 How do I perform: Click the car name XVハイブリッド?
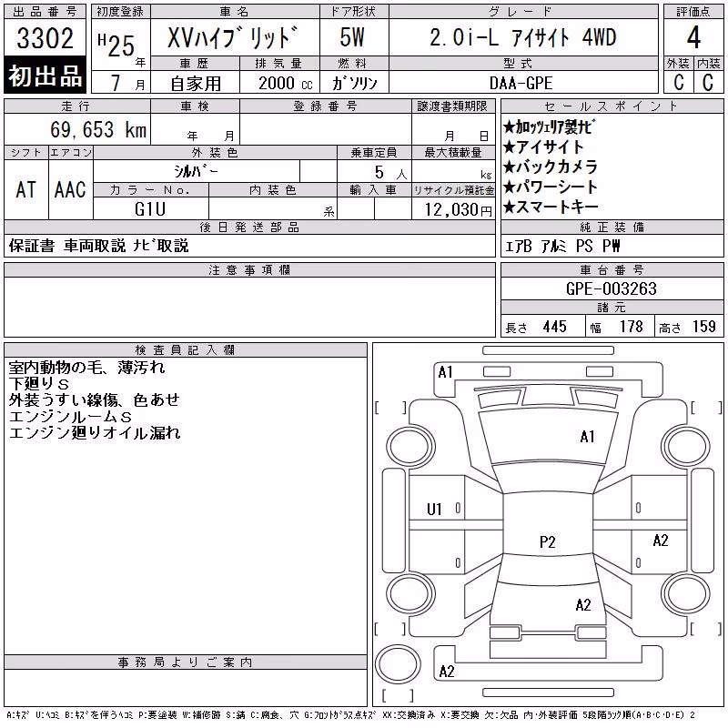pos(233,38)
